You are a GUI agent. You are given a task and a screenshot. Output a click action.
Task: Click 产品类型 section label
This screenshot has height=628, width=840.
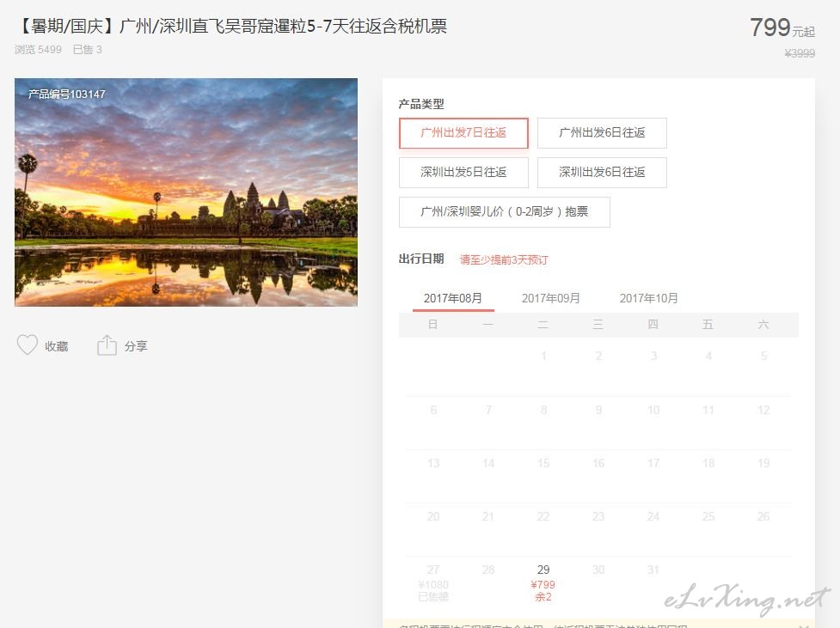tap(421, 104)
